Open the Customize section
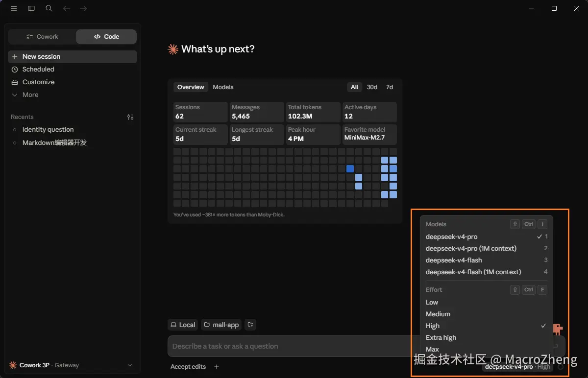Screen dimensions: 588x378 [x=73, y=82]
